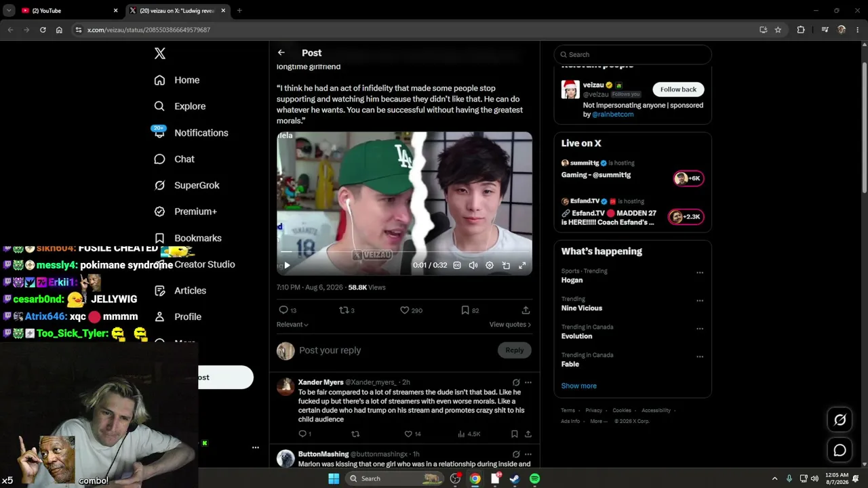The height and width of the screenshot is (488, 868).
Task: Seek on the video progress bar
Action: (404, 252)
